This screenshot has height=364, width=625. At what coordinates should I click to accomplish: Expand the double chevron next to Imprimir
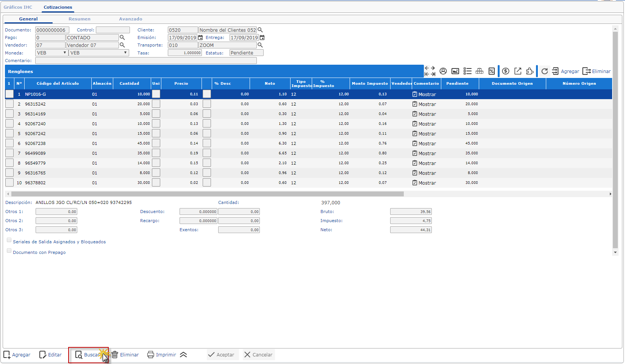click(183, 355)
